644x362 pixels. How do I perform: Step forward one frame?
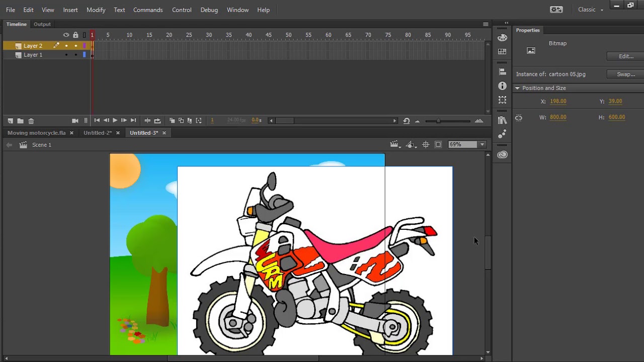124,120
